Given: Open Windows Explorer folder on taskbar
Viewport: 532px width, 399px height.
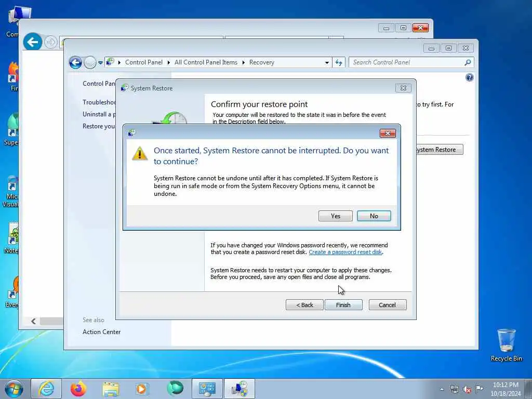Looking at the screenshot, I should pos(111,389).
